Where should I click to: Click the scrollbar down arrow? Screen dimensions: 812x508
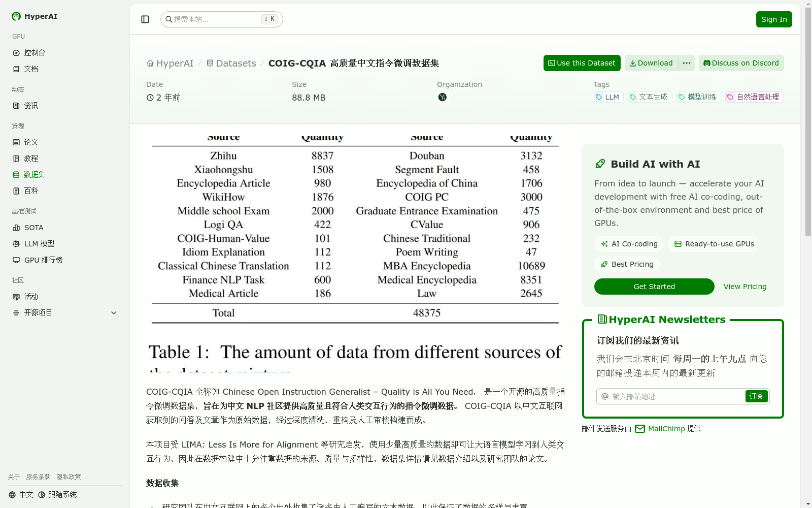coord(808,504)
